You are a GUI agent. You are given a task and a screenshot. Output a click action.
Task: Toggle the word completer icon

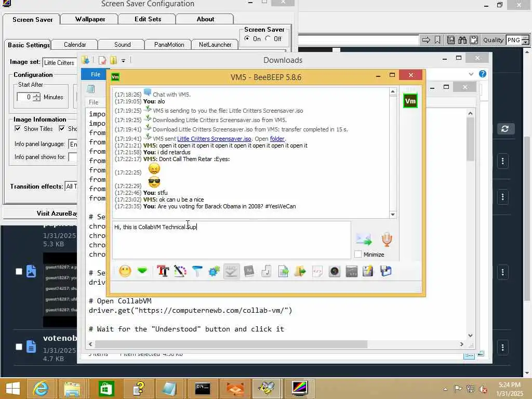249,271
